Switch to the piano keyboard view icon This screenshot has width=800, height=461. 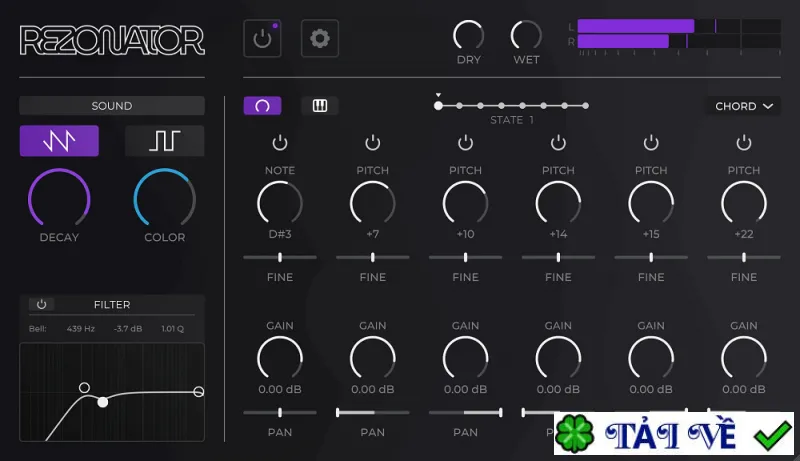coord(320,106)
